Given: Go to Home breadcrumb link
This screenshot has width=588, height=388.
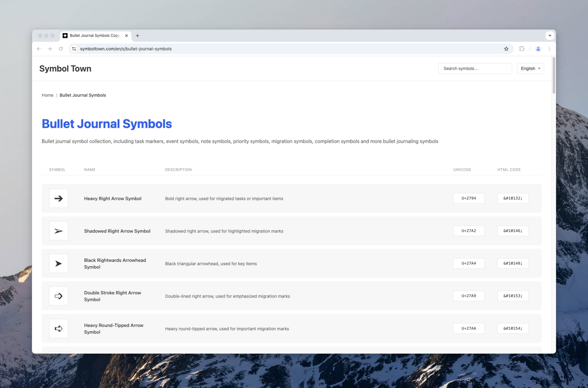Looking at the screenshot, I should click(48, 95).
